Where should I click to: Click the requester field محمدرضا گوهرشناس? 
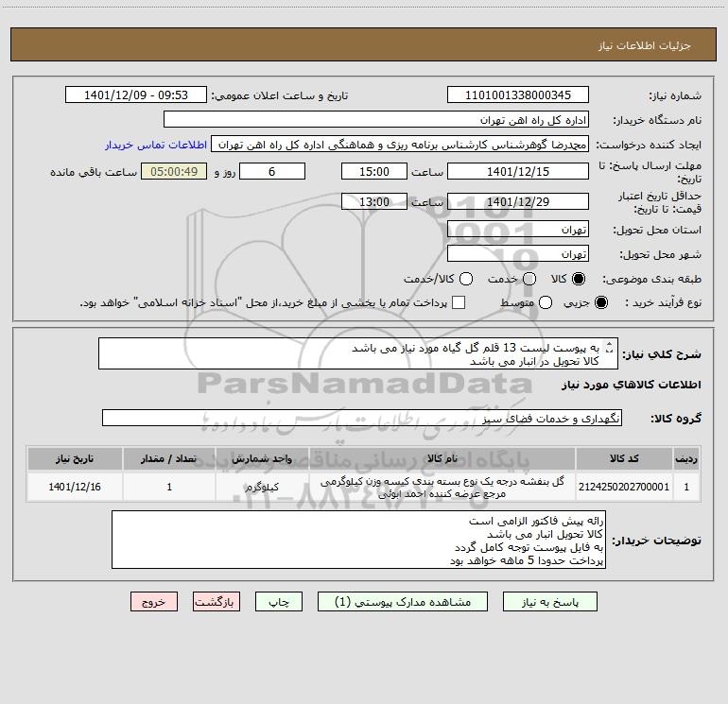(x=400, y=145)
